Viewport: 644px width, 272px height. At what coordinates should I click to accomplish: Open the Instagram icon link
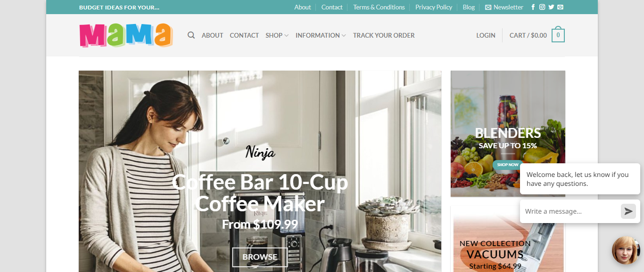[x=542, y=7]
